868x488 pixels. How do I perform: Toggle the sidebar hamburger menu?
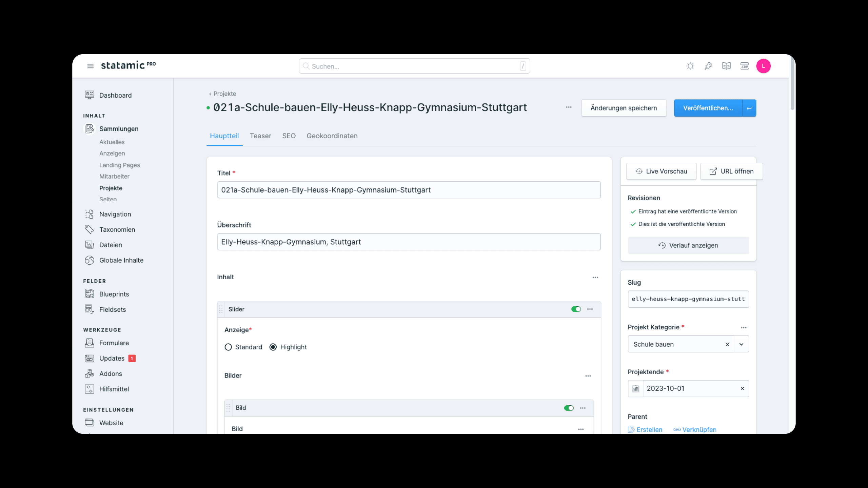[90, 66]
